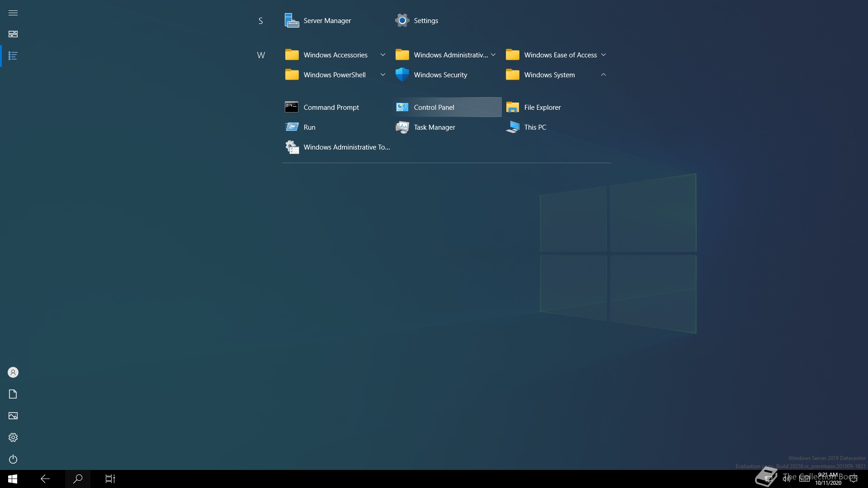Image resolution: width=868 pixels, height=488 pixels.
Task: Open Task View on the taskbar
Action: coord(110,479)
